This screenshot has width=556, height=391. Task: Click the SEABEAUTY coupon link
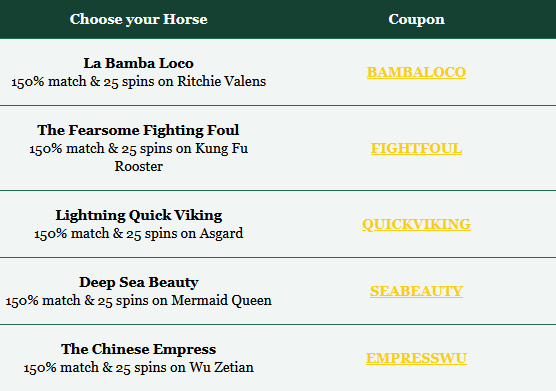[416, 291]
